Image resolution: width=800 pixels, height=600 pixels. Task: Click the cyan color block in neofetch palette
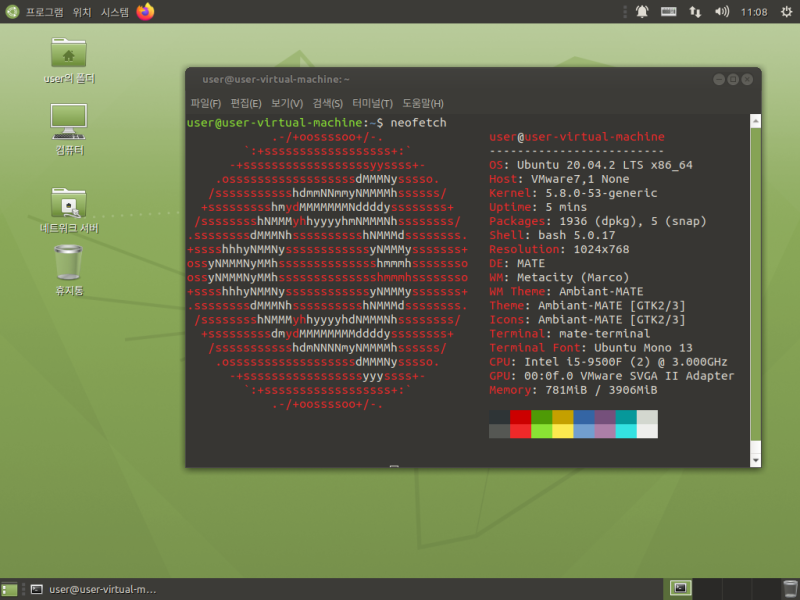(626, 424)
